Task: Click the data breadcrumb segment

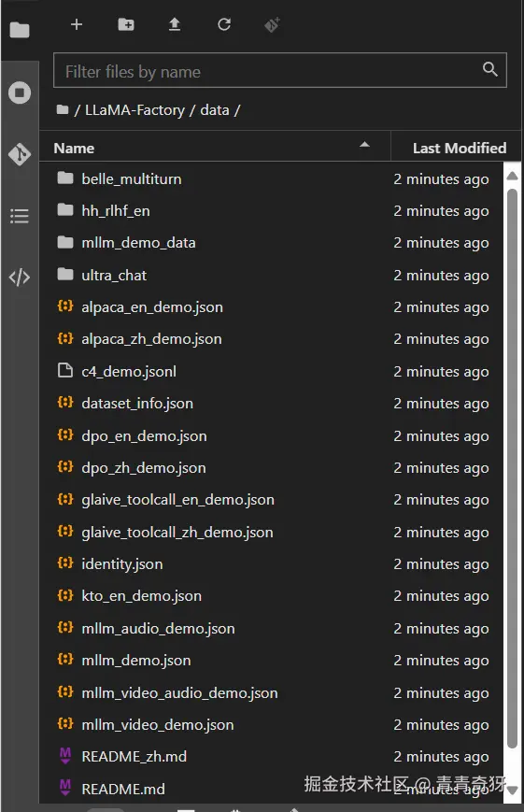Action: (x=215, y=109)
